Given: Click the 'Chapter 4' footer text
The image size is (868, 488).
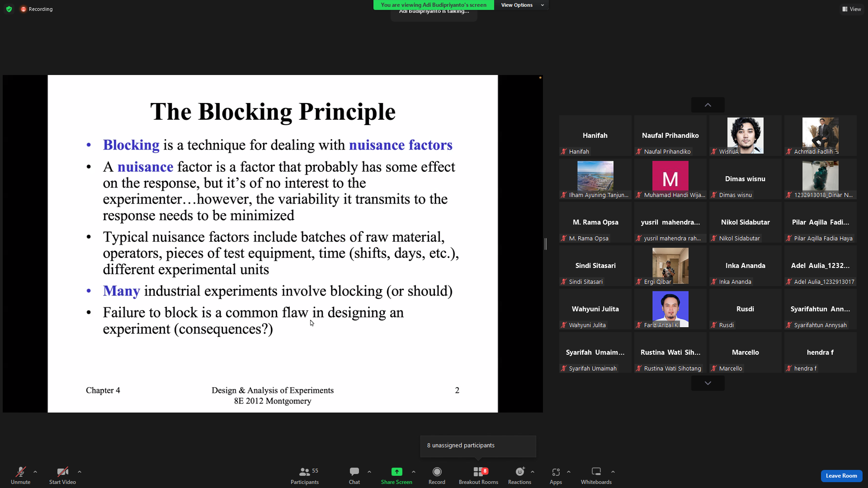Looking at the screenshot, I should click(103, 390).
